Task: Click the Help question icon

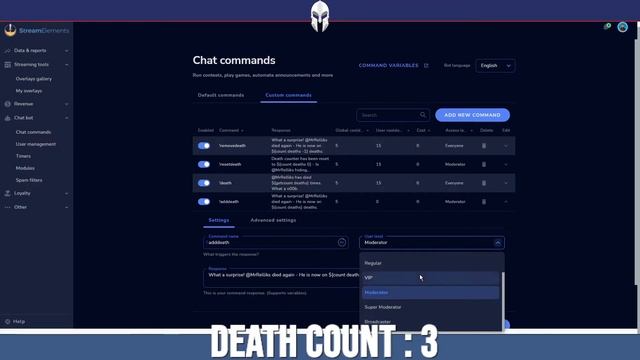Action: [7, 322]
